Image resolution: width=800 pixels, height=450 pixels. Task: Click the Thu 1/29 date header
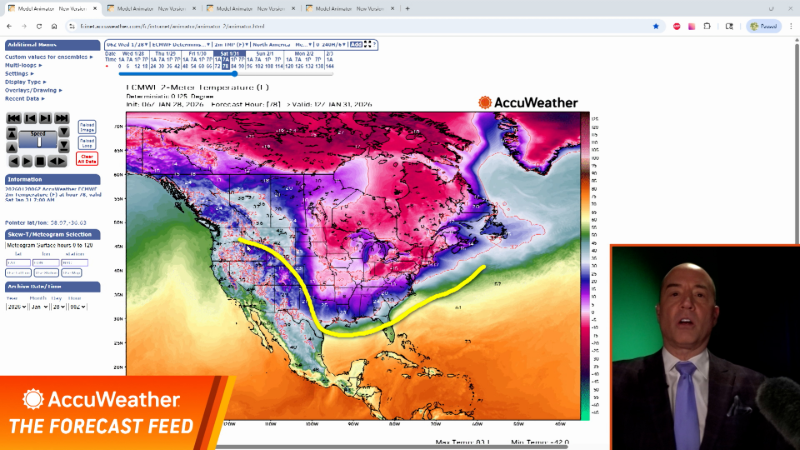pos(166,54)
